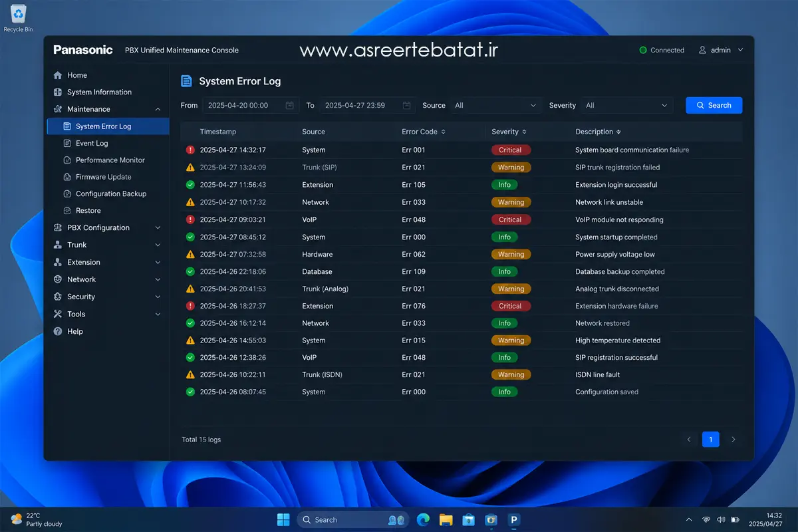Click the Connected status indicator

coord(662,50)
